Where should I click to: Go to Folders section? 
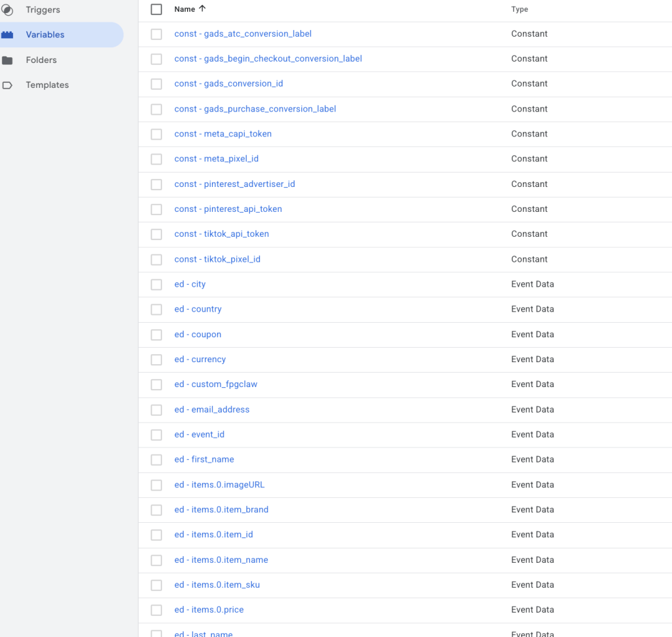point(41,60)
